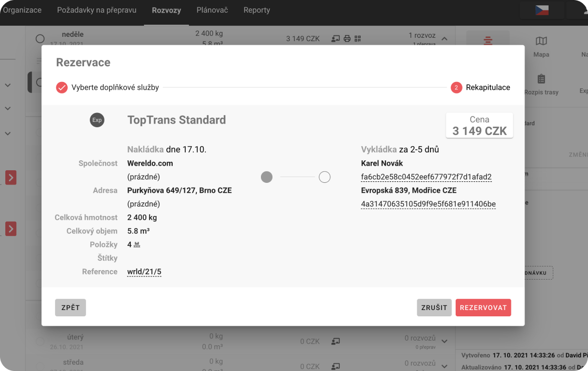Click the Czech flag language selector
Image resolution: width=588 pixels, height=371 pixels.
point(542,10)
